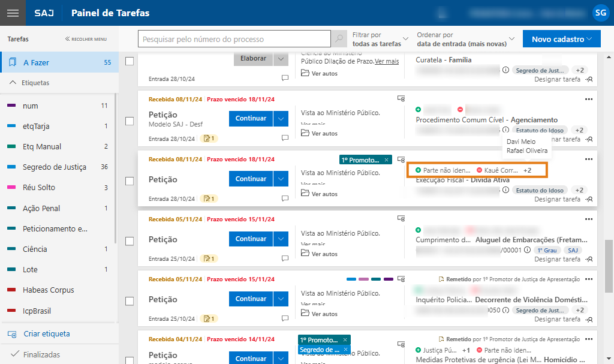Open more options on Agenciamento card
This screenshot has width=614, height=364.
[588, 99]
